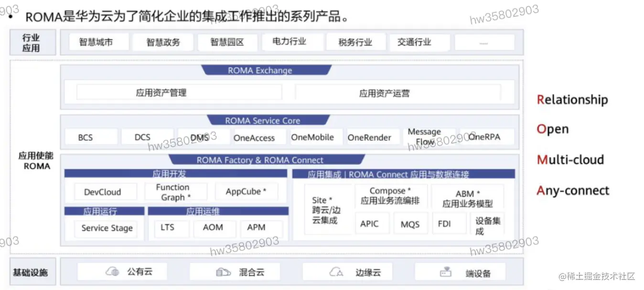
Task: Select the 智慧园区 industry box
Action: click(227, 42)
